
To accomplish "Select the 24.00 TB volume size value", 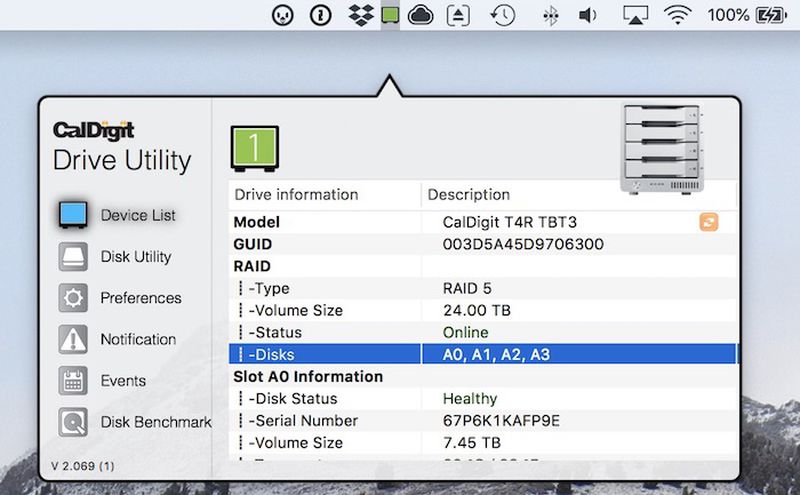I will pyautogui.click(x=477, y=310).
